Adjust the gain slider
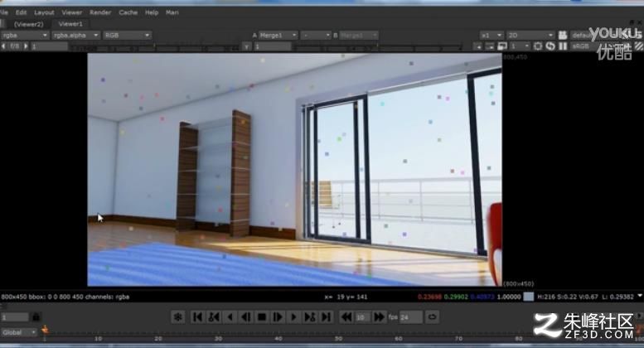This screenshot has width=644, height=348. pyautogui.click(x=154, y=46)
